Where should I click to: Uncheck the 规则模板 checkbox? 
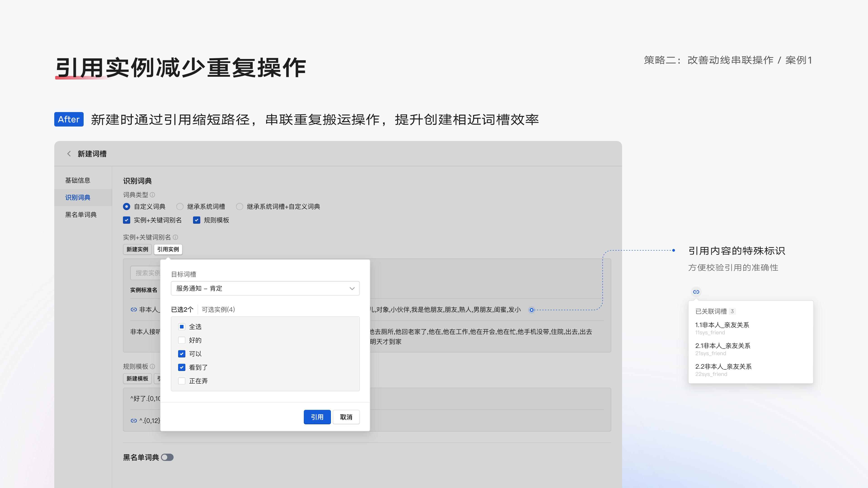(196, 220)
